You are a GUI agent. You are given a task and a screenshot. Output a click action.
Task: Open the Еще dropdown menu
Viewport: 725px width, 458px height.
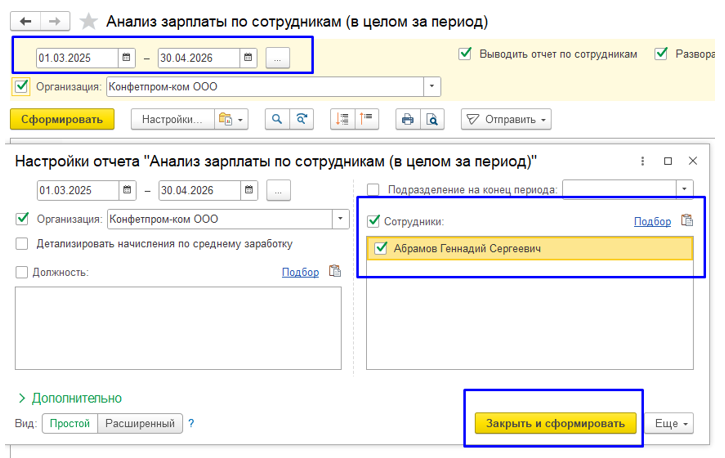pos(669,423)
